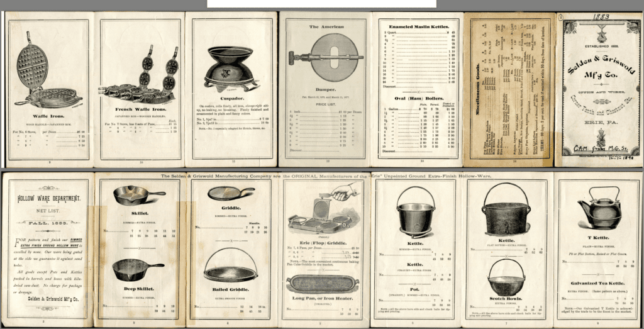Select the 'T Kettle.' heading

point(598,238)
